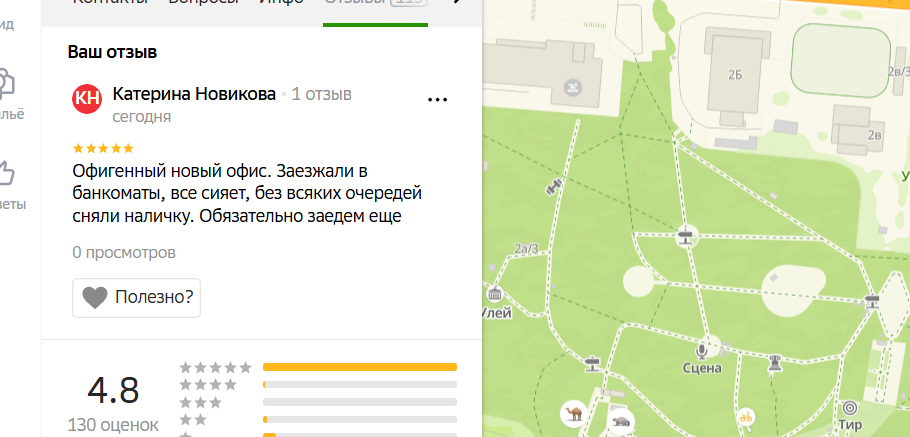Click the red КН avatar
Screen dimensions: 910x437
(87, 98)
